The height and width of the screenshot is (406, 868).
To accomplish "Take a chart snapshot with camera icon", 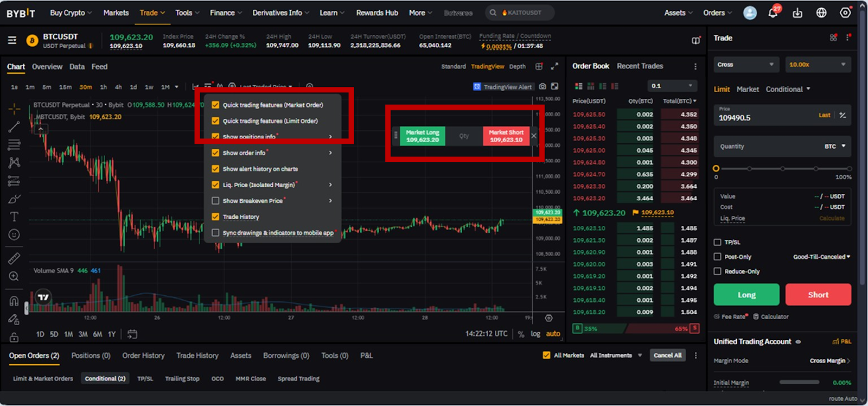I will (542, 86).
